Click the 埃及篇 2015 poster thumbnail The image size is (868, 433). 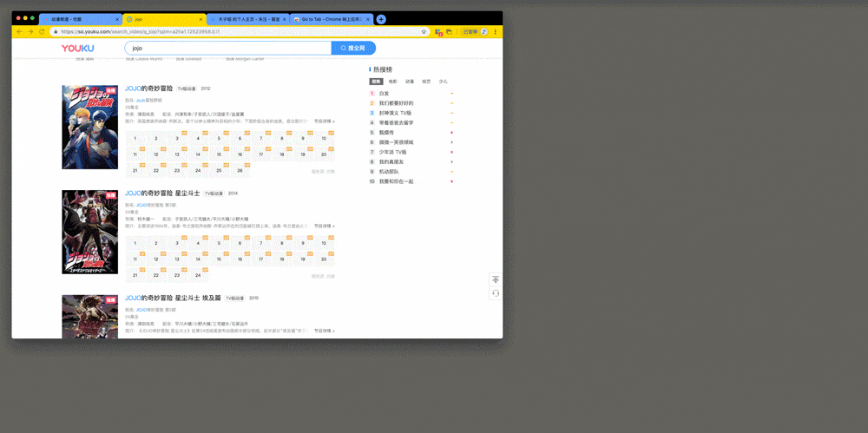[x=89, y=316]
